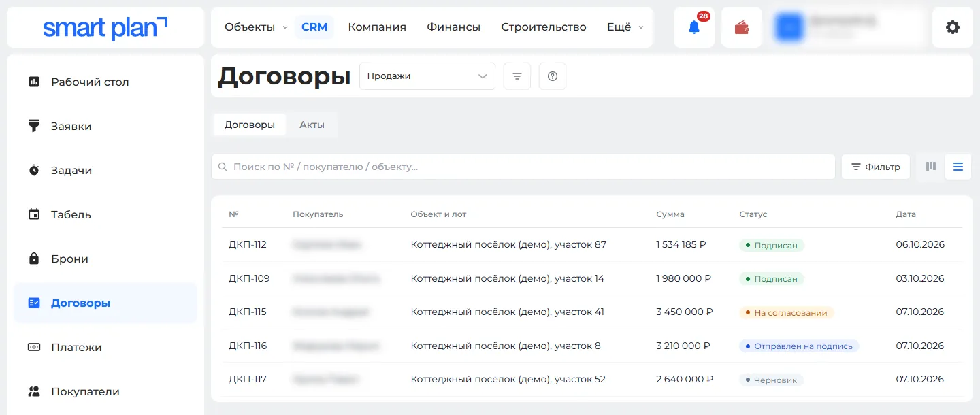Sort by the Дата column header

[906, 214]
